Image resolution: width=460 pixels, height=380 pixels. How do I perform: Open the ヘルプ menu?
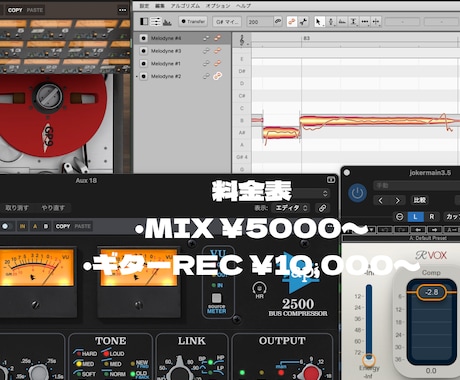(x=244, y=6)
